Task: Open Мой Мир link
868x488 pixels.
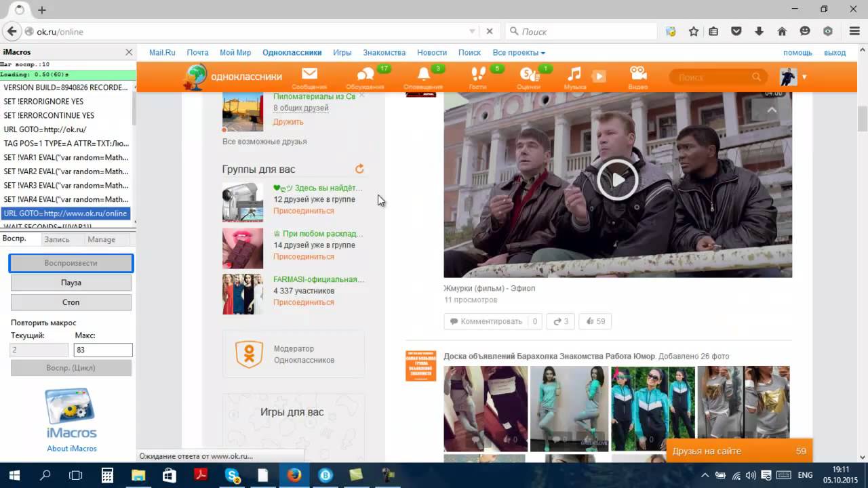Action: [x=235, y=52]
